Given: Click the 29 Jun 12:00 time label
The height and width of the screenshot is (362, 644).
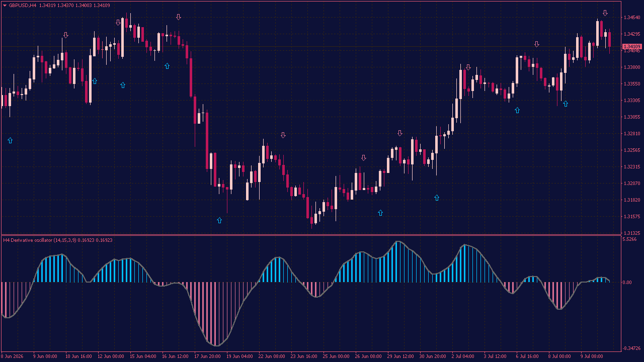Looking at the screenshot, I should pyautogui.click(x=400, y=356).
